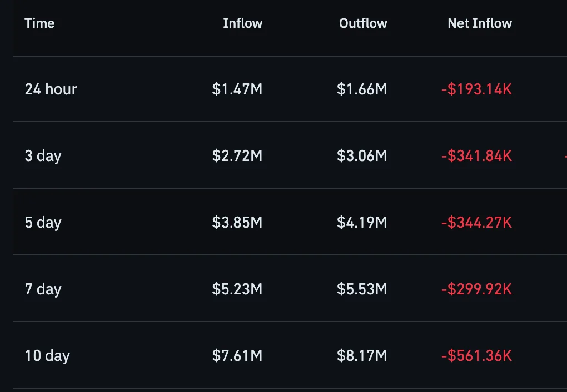
Task: Sort by the Outflow column header
Action: coord(363,23)
